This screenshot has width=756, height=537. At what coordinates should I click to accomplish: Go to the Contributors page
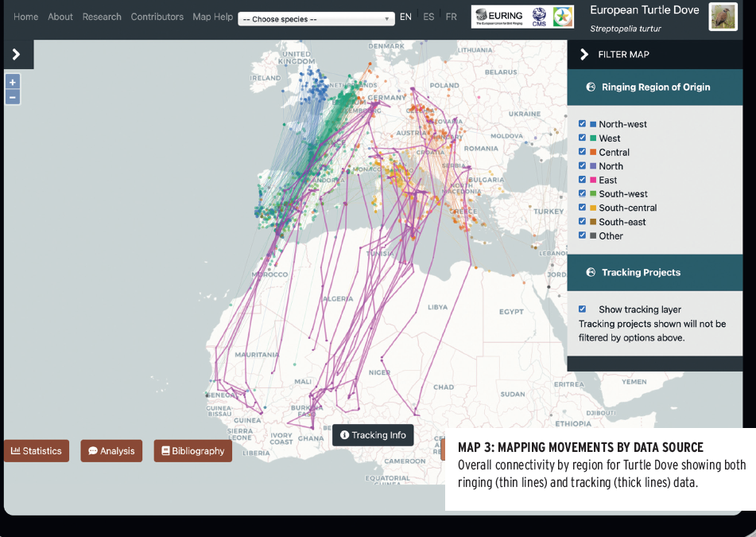click(x=157, y=17)
